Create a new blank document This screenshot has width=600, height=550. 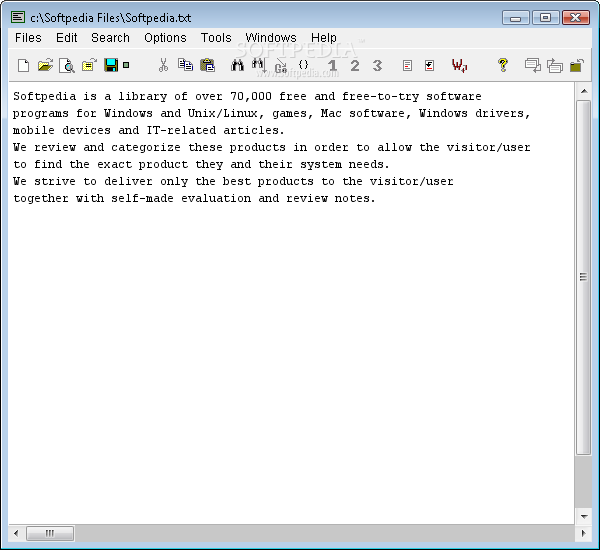(x=23, y=66)
